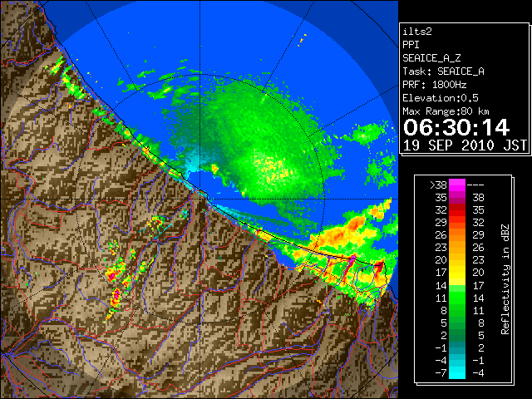The image size is (532, 399).
Task: Select the 'Elevation:0.5' value
Action: coord(441,98)
